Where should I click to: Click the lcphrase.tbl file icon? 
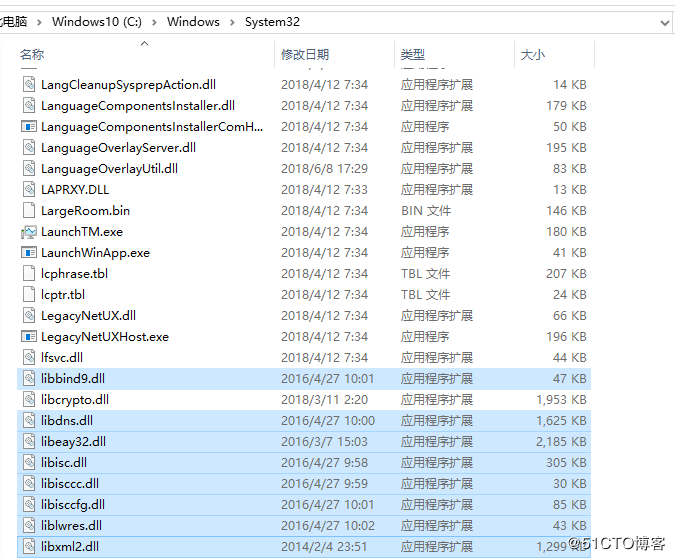pos(29,274)
